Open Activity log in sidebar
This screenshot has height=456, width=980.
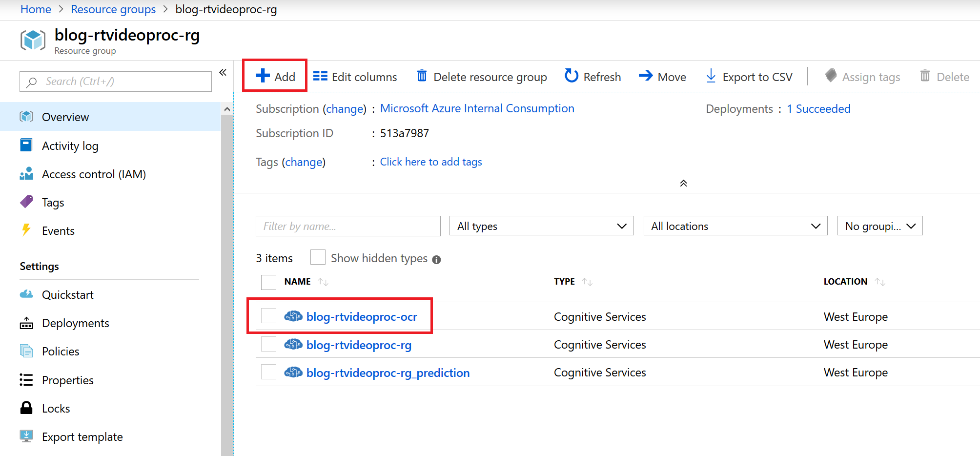tap(70, 146)
